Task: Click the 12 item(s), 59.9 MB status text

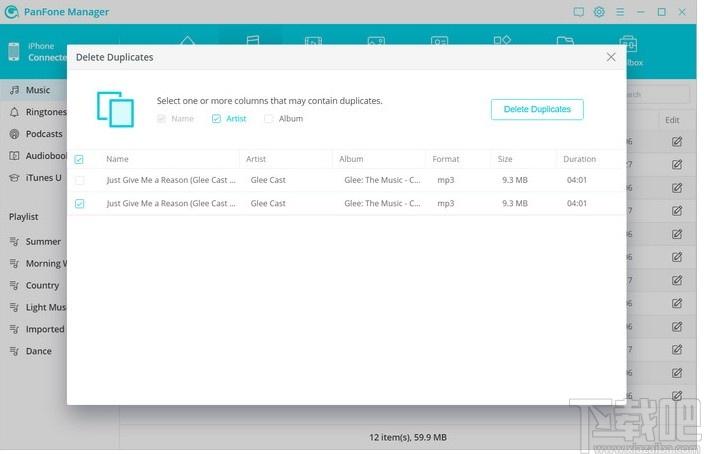Action: pyautogui.click(x=408, y=437)
